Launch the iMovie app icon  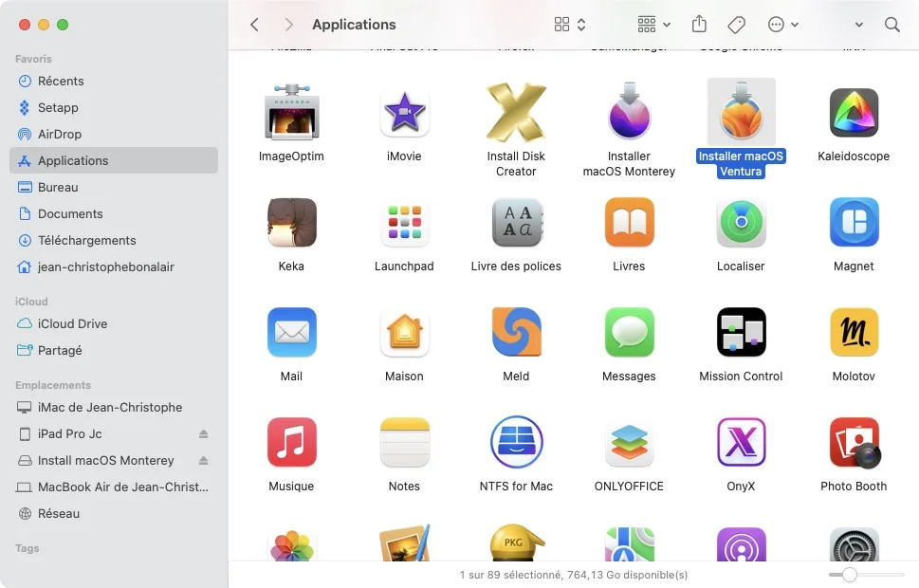[404, 111]
